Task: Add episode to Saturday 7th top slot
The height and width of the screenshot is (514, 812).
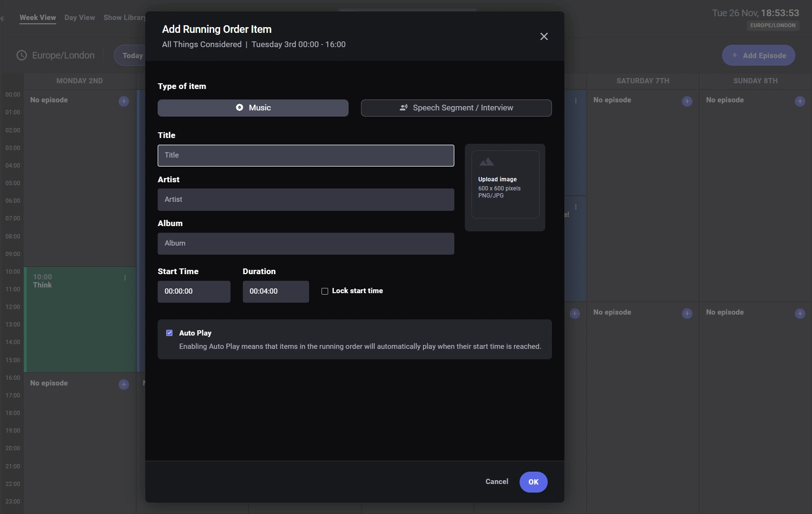Action: (x=687, y=101)
